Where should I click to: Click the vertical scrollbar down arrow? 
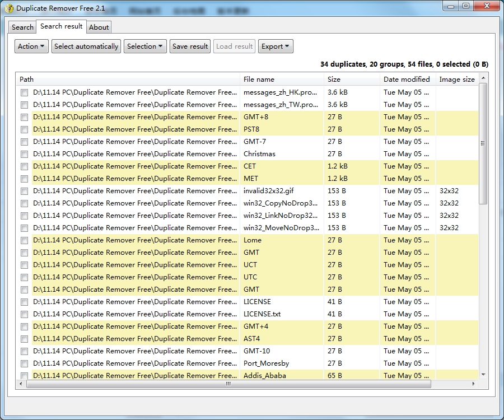click(x=483, y=375)
